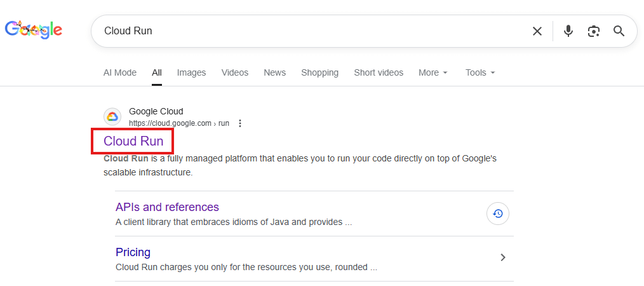Click the Google Cloud favicon
Screen dimensions: 644x286
(112, 117)
